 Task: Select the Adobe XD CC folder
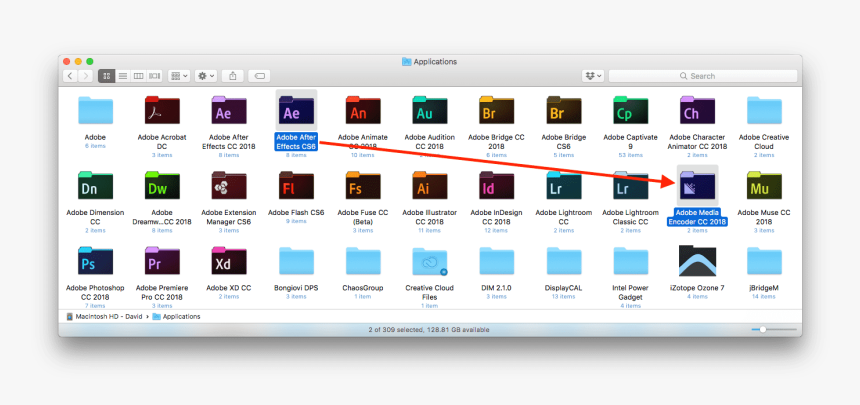[229, 261]
